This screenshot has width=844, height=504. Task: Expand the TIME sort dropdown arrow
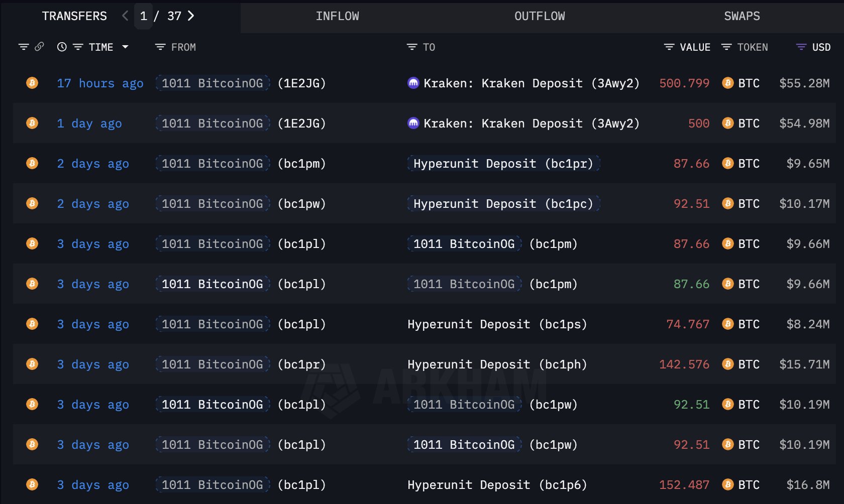tap(125, 47)
